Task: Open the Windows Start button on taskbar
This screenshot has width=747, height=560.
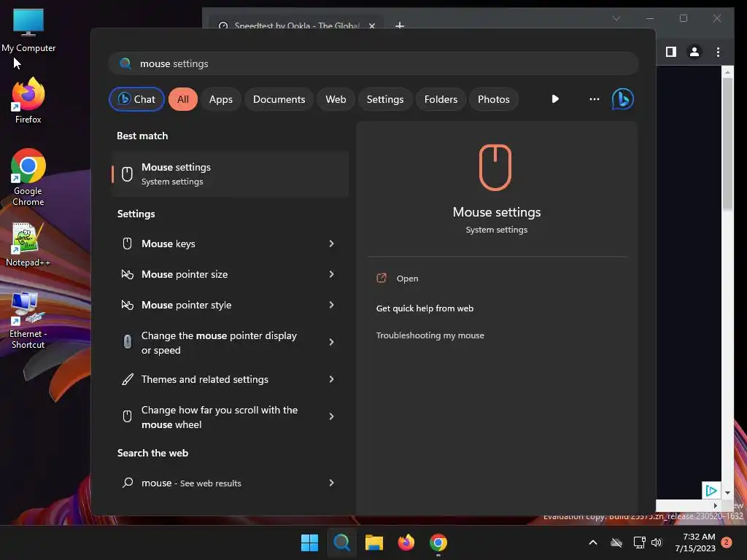Action: (309, 542)
